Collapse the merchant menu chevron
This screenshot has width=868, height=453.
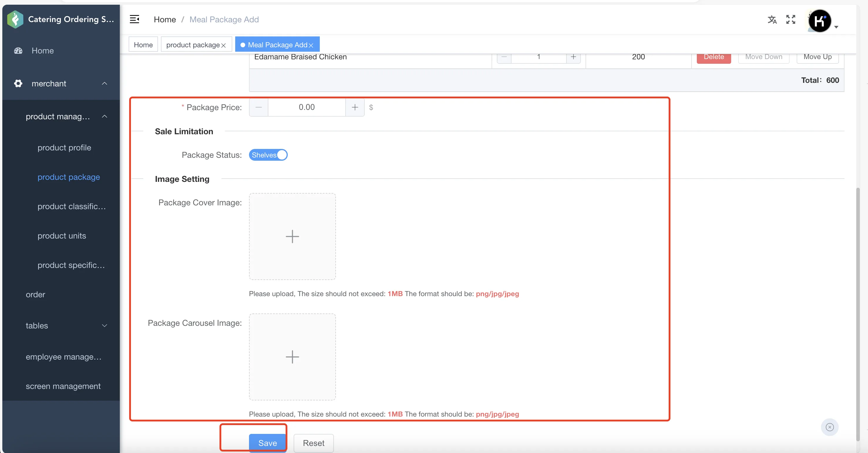click(x=105, y=83)
